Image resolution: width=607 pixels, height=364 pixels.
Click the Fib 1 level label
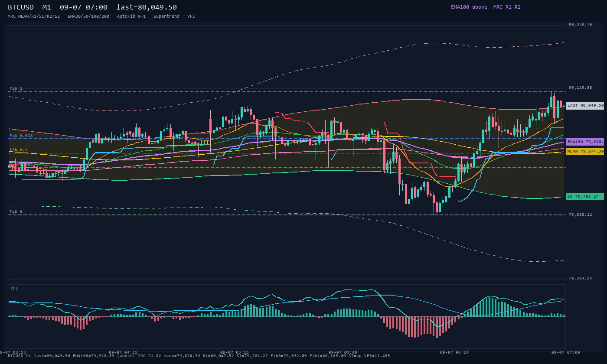pos(16,88)
